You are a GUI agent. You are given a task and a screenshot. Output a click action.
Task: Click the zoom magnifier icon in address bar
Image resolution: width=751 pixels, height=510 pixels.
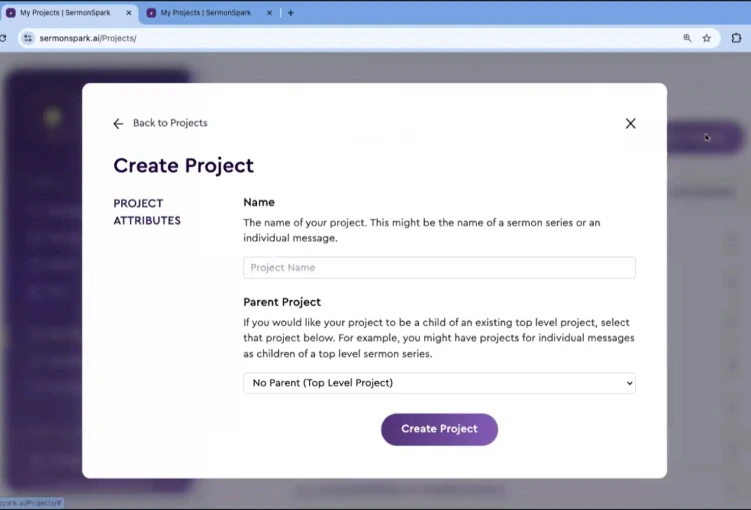(x=687, y=38)
